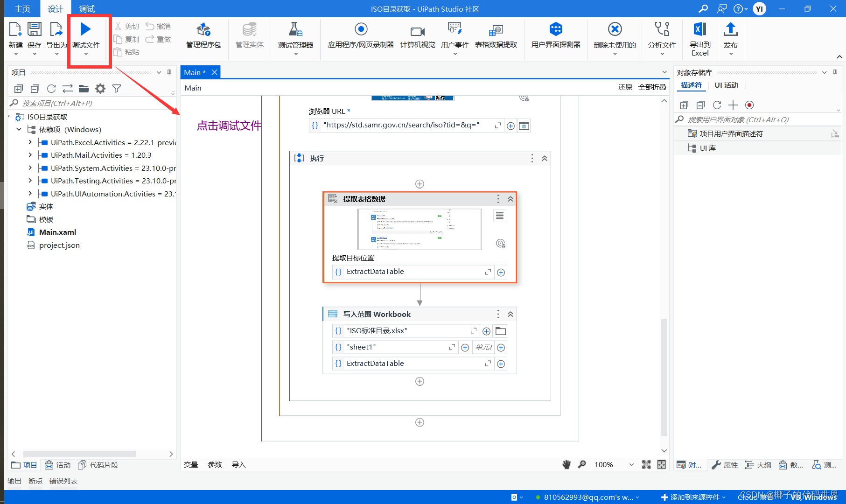The width and height of the screenshot is (846, 504).
Task: Click fit to screen icon in designer
Action: pos(646,464)
